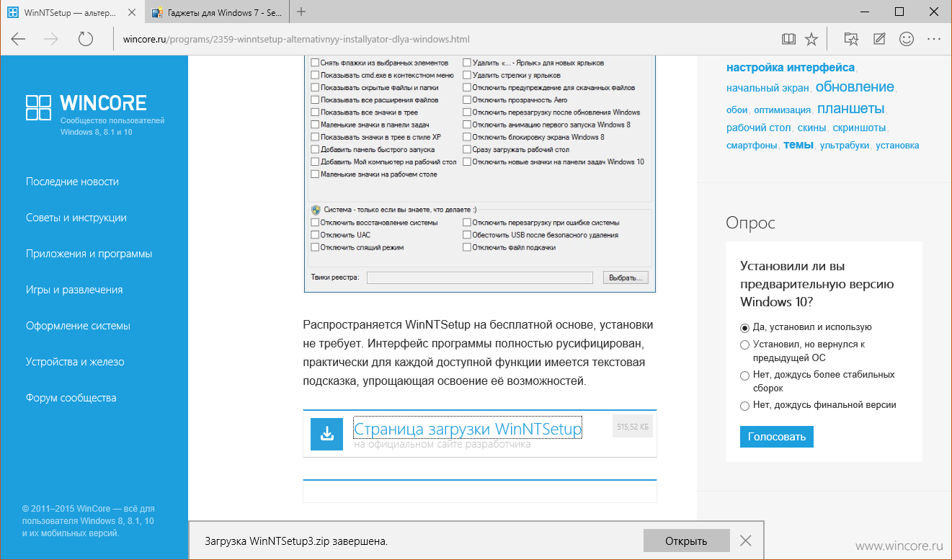Make a web note pencil icon
The height and width of the screenshot is (560, 952).
click(879, 39)
